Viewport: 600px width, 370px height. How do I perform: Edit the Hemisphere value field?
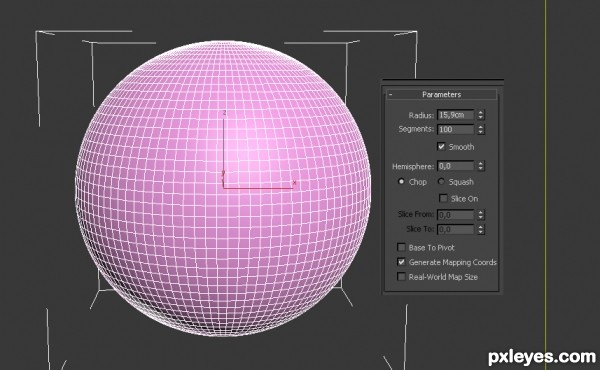click(x=455, y=166)
